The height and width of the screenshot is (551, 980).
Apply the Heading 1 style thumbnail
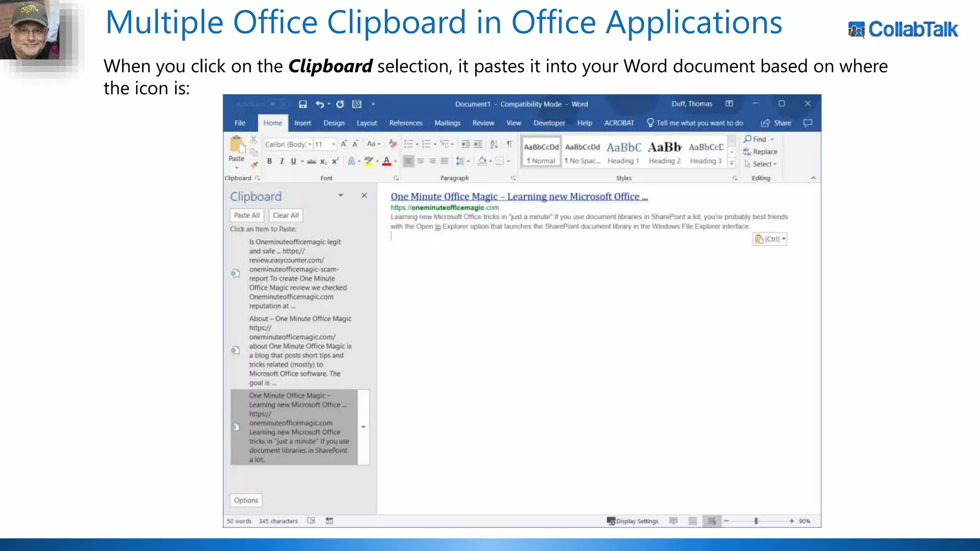(624, 153)
